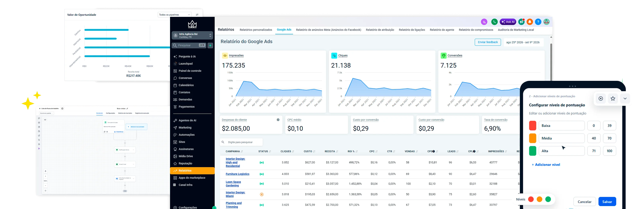This screenshot has width=644, height=209.
Task: Sort table by ROI % column
Action: click(353, 152)
